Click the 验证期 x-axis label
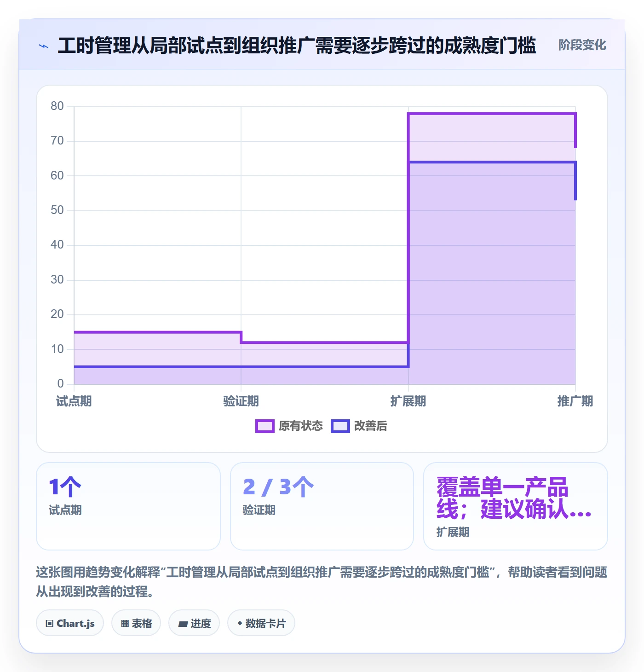644x672 pixels. tap(241, 401)
